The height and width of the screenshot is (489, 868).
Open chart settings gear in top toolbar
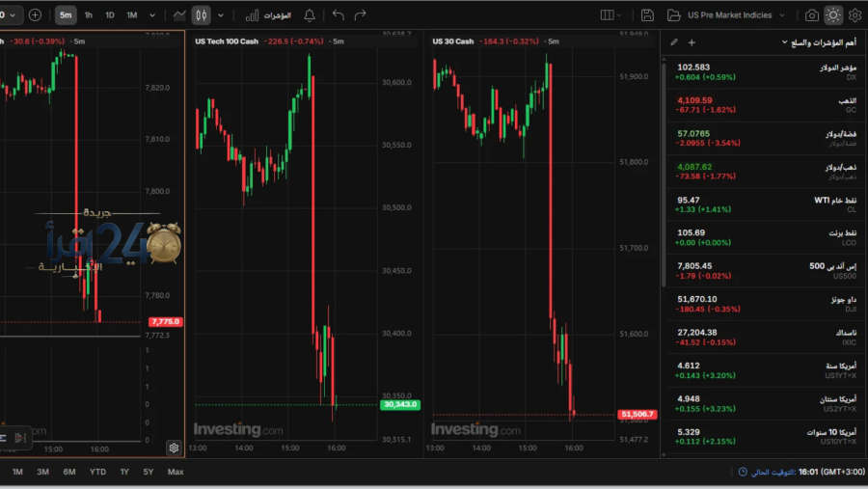click(x=854, y=15)
